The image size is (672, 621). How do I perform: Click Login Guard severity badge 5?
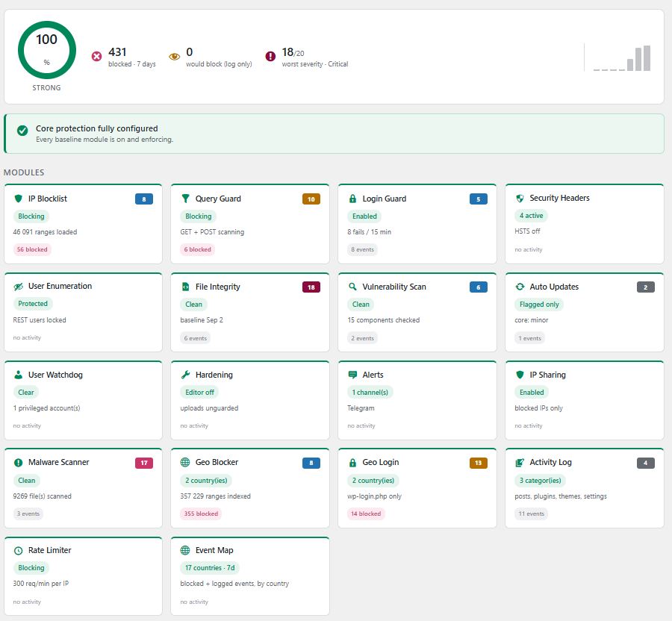click(x=479, y=199)
